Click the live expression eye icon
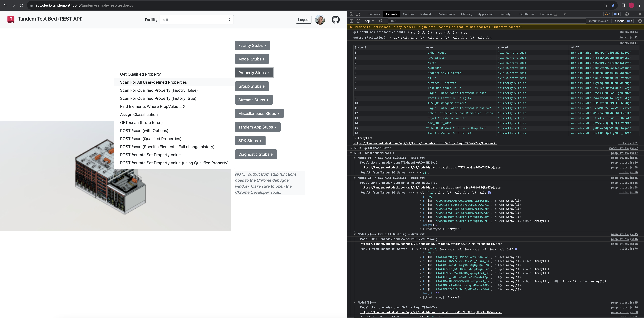Screen dimensions: 644x318 tap(381, 21)
